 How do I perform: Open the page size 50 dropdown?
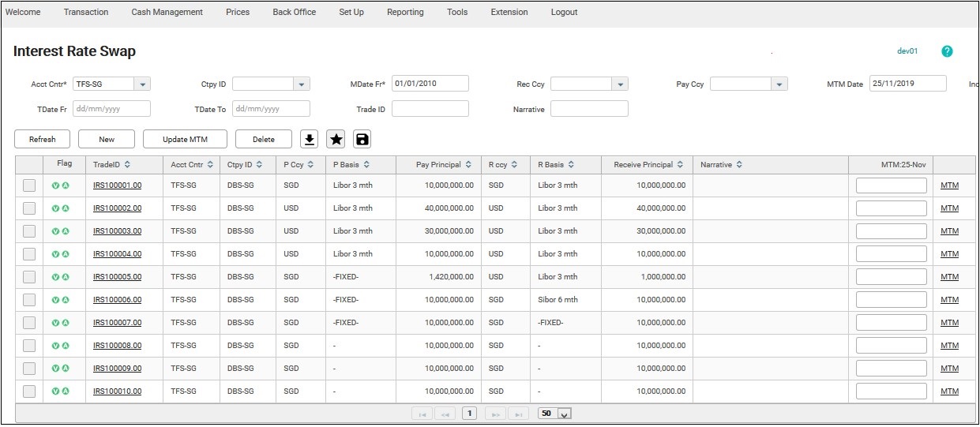pos(564,414)
